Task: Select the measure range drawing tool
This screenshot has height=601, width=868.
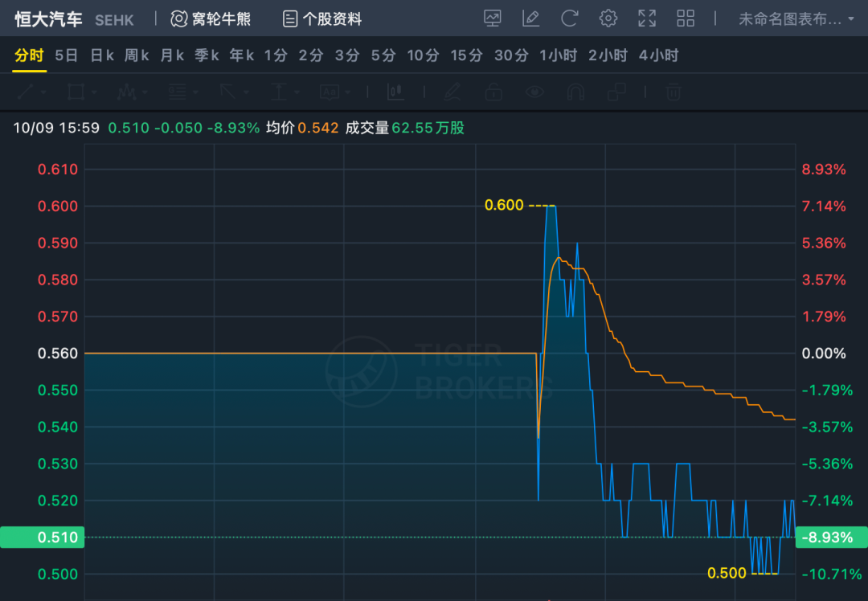Action: pyautogui.click(x=278, y=92)
